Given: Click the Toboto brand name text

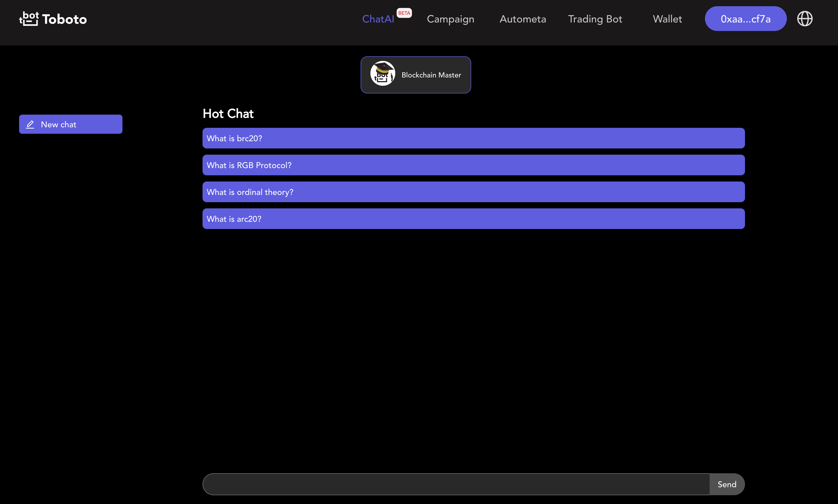Looking at the screenshot, I should pos(65,19).
